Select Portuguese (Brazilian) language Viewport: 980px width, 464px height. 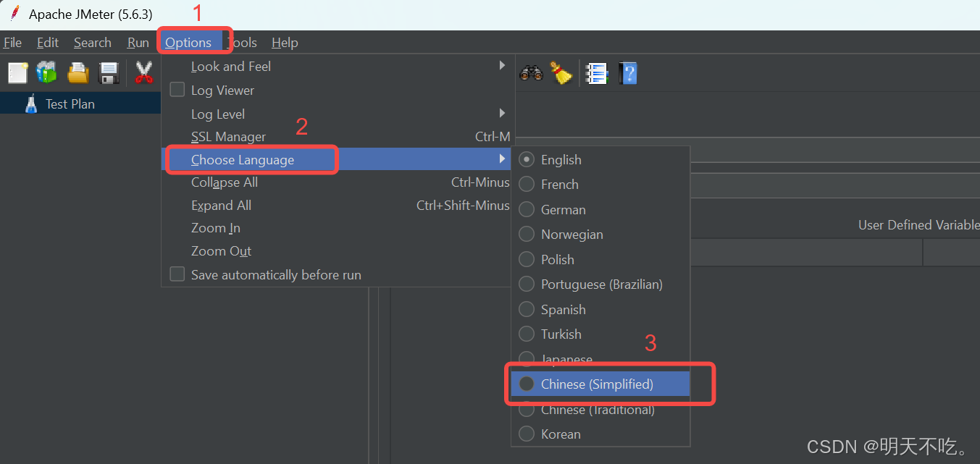pos(601,284)
